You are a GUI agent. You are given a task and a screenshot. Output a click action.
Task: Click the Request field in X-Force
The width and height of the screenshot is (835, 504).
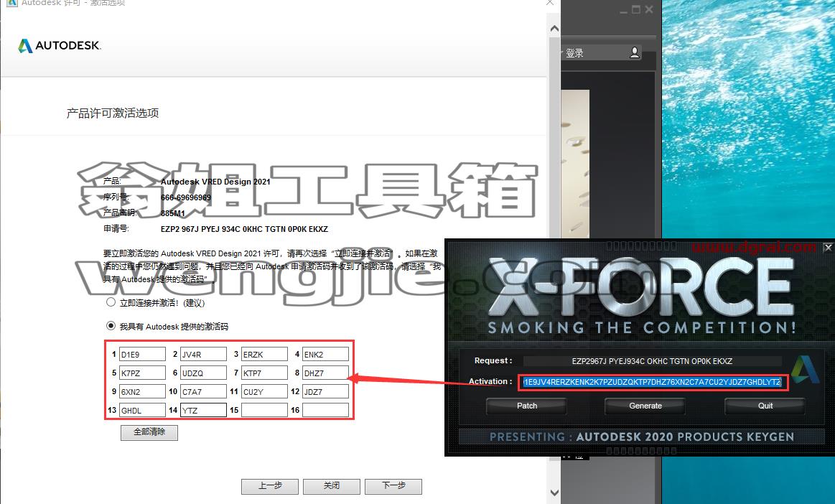tap(653, 361)
